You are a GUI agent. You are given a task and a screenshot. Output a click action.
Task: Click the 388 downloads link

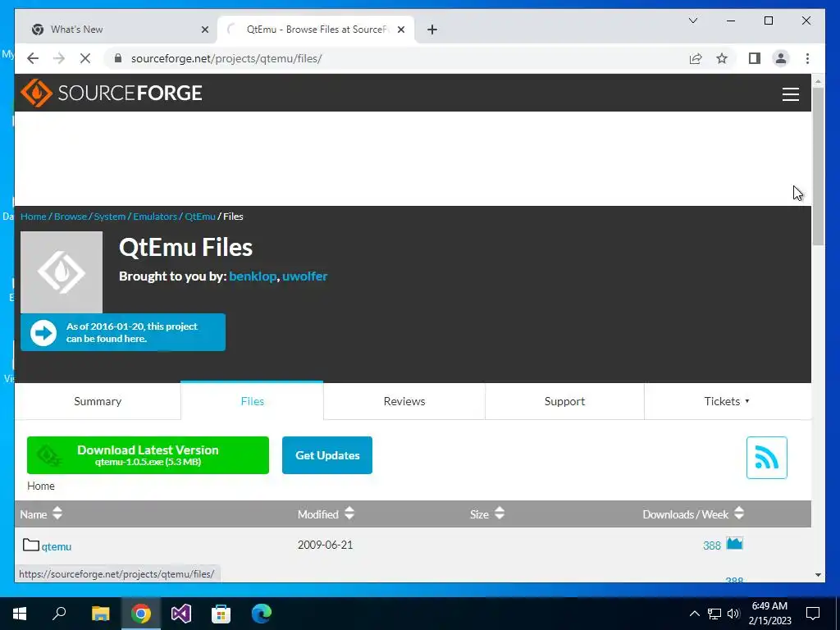712,546
